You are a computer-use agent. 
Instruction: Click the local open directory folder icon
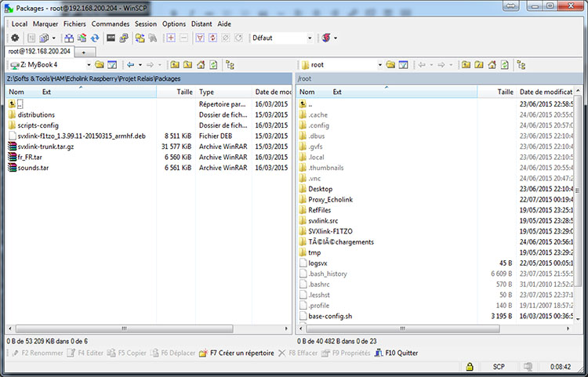tap(100, 65)
